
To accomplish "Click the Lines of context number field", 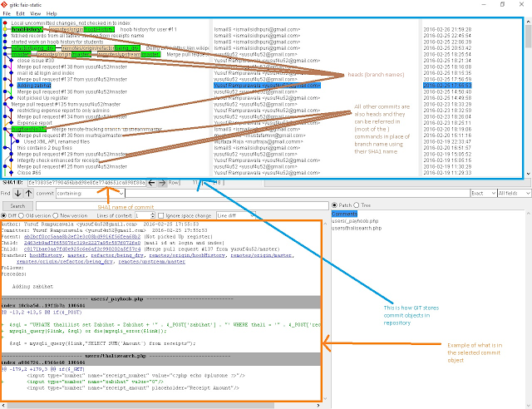I will tap(142, 215).
